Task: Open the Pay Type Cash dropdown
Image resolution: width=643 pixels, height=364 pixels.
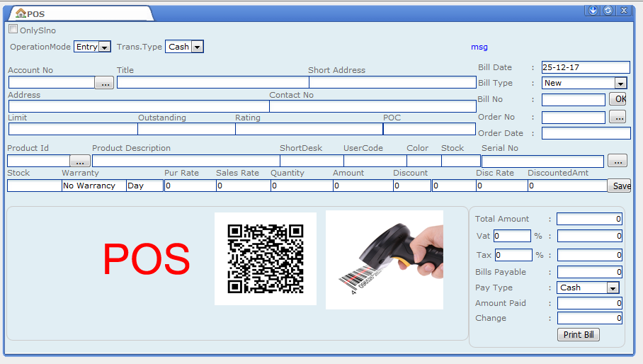Action: (x=588, y=288)
